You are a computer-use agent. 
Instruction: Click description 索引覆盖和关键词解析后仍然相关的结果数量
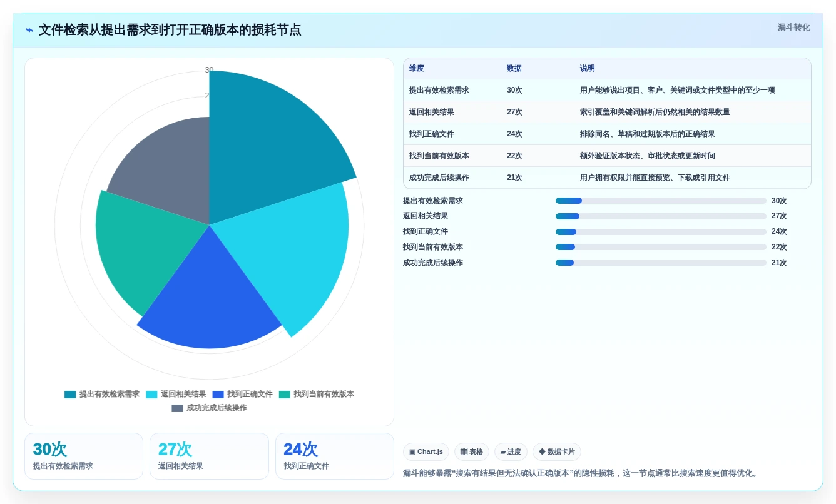coord(655,112)
